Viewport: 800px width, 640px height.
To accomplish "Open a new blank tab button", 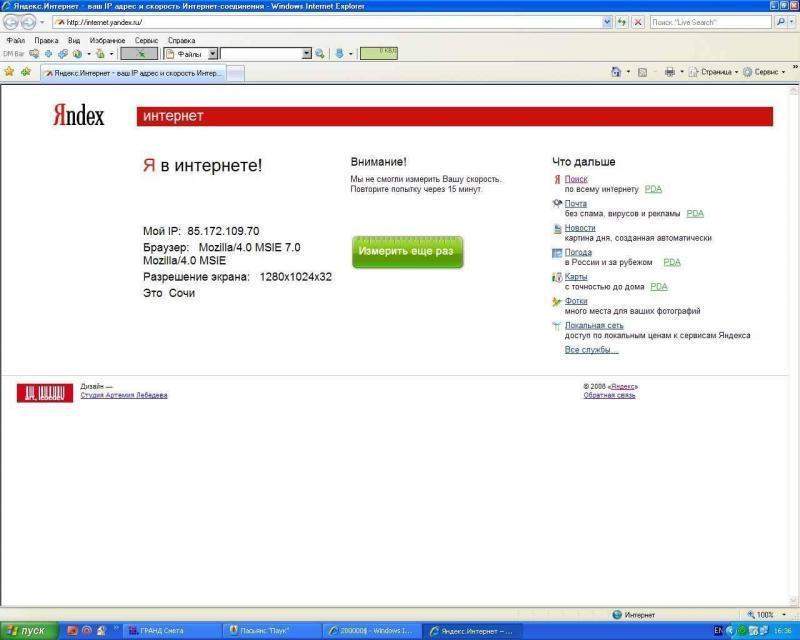I will point(235,74).
